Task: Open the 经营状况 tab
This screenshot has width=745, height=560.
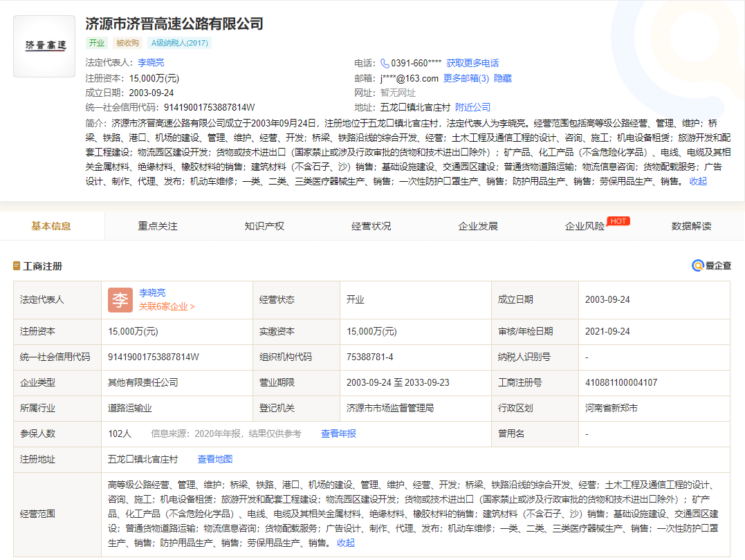Action: [371, 226]
